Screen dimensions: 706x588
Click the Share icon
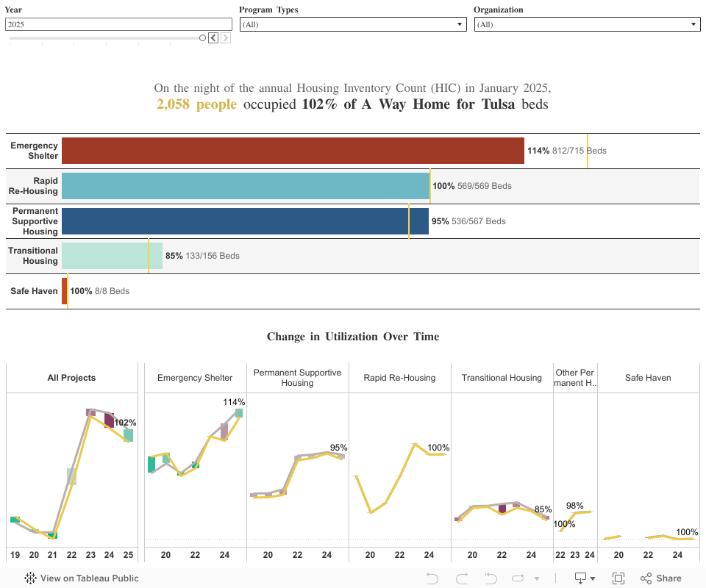pyautogui.click(x=660, y=578)
